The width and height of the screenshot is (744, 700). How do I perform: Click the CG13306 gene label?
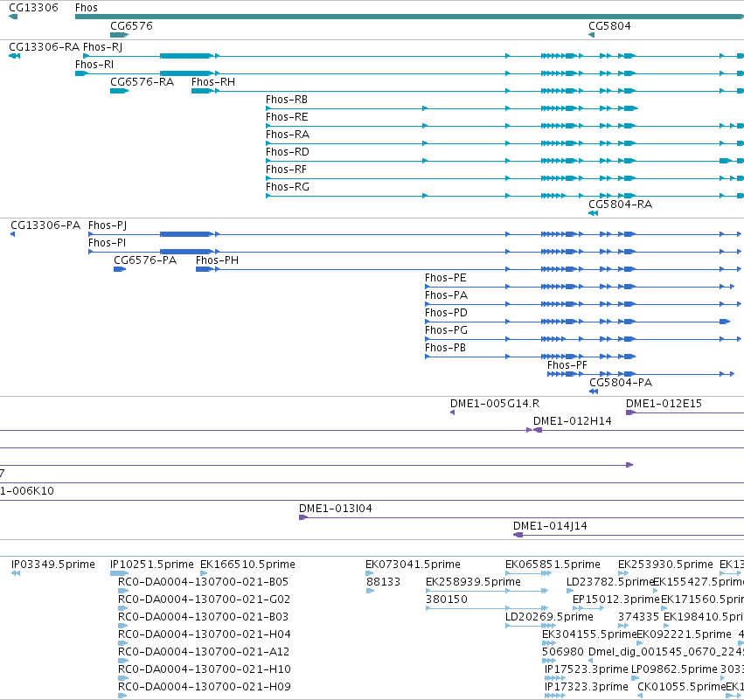pos(34,8)
